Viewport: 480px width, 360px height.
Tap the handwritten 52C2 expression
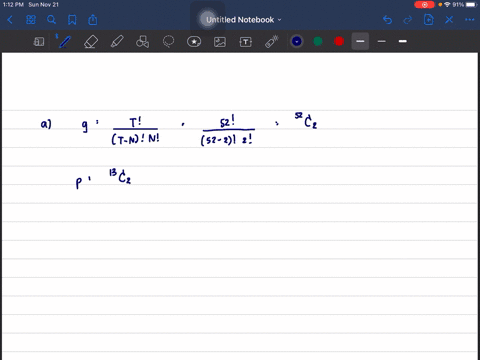click(x=306, y=120)
